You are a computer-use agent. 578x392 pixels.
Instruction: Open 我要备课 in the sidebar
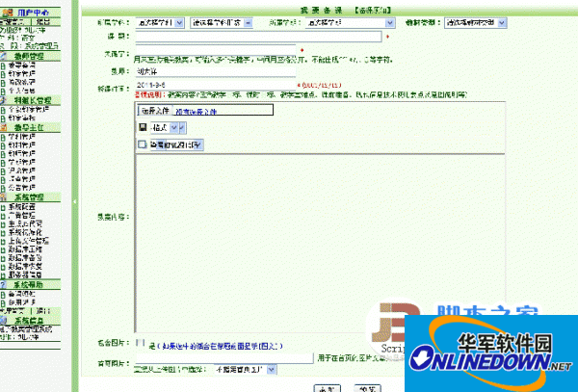coord(22,65)
